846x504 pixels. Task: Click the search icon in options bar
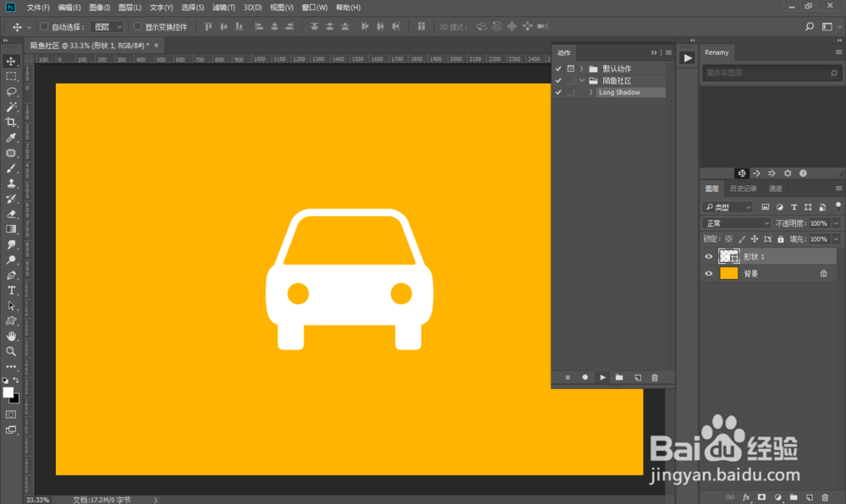(810, 26)
